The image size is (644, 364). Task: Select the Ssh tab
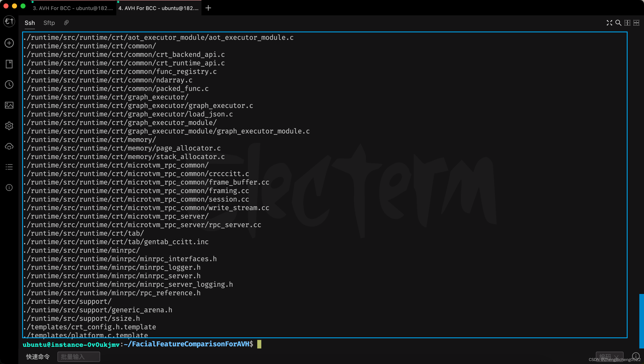(x=30, y=23)
